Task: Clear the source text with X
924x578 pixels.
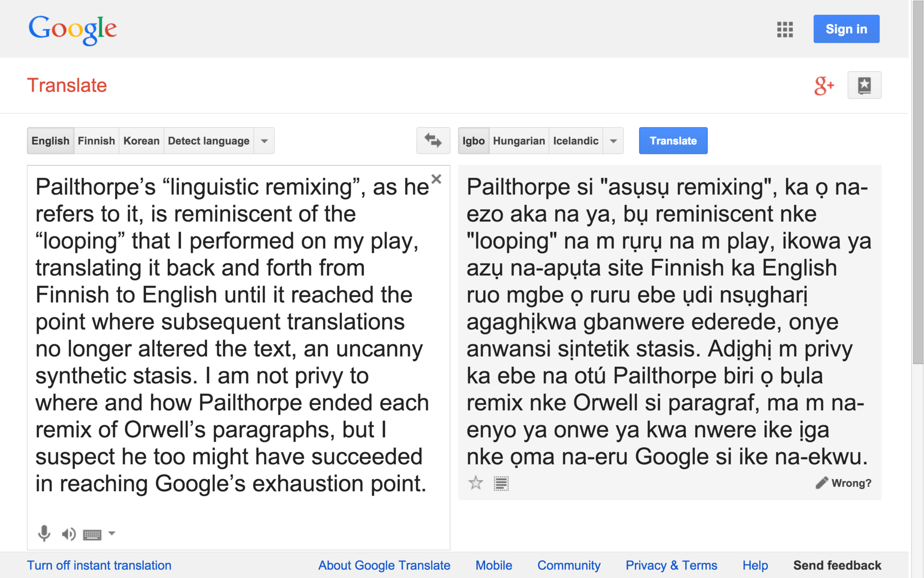Action: [436, 179]
